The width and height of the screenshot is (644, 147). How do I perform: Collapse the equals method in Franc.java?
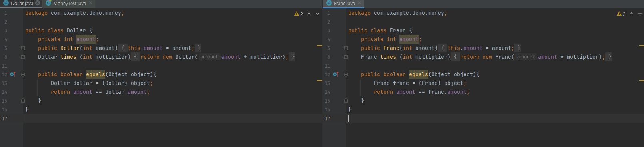[x=346, y=74]
